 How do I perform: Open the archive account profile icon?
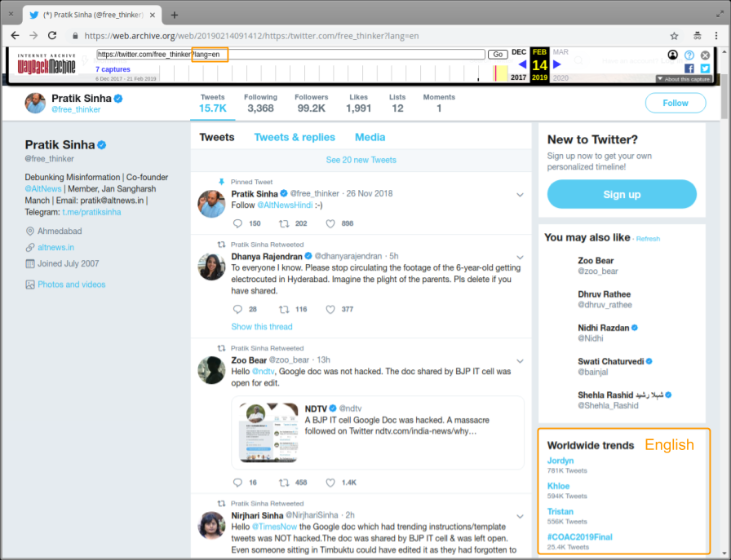tap(671, 55)
